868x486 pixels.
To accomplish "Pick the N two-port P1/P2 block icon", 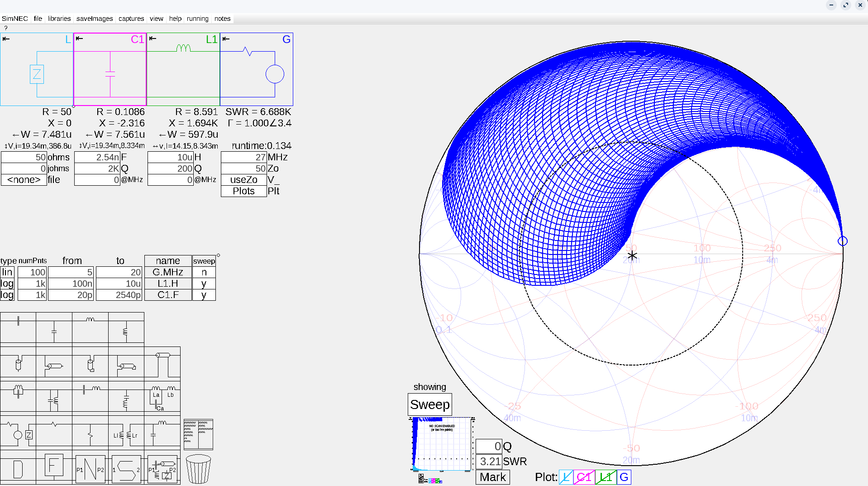I will pyautogui.click(x=90, y=469).
